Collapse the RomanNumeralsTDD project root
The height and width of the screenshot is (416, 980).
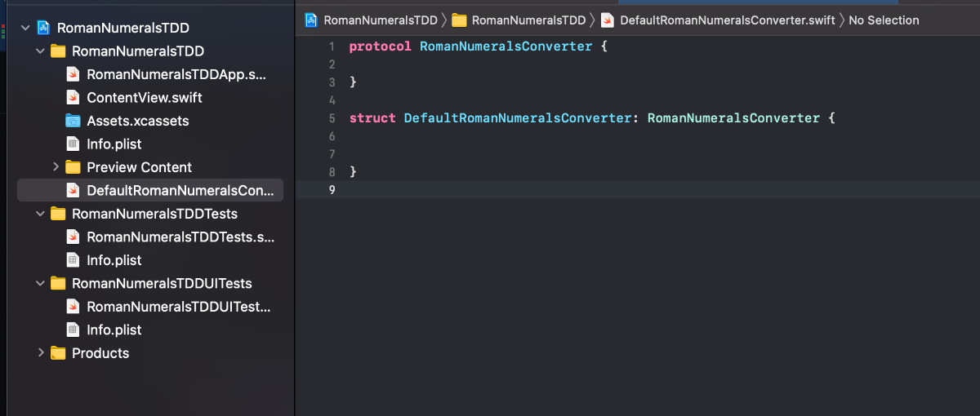click(26, 29)
